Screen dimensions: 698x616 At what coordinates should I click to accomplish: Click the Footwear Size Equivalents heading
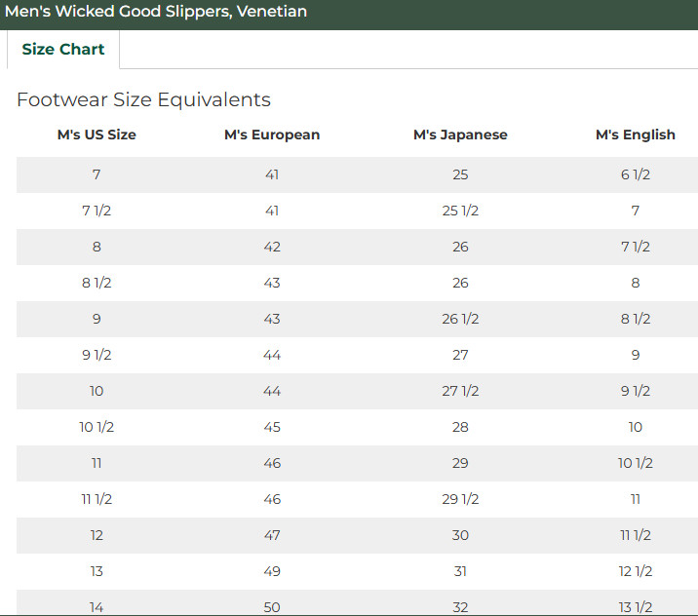click(x=143, y=99)
